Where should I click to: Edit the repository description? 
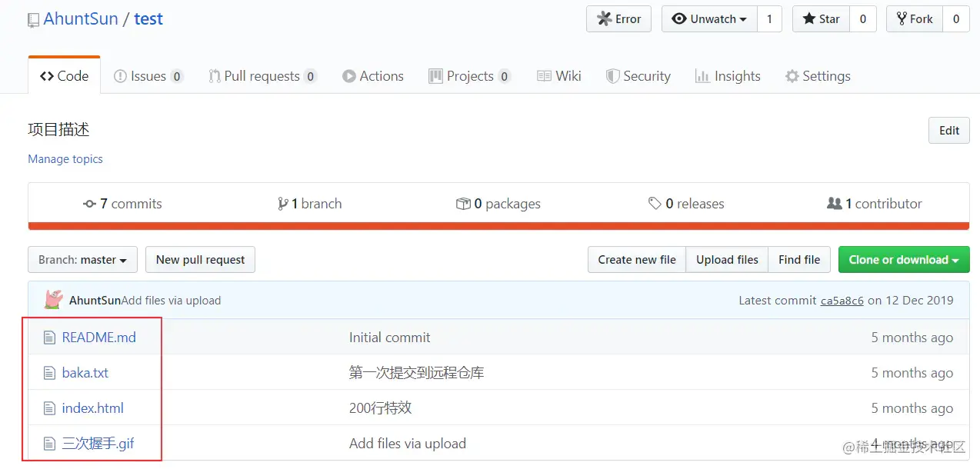click(949, 131)
